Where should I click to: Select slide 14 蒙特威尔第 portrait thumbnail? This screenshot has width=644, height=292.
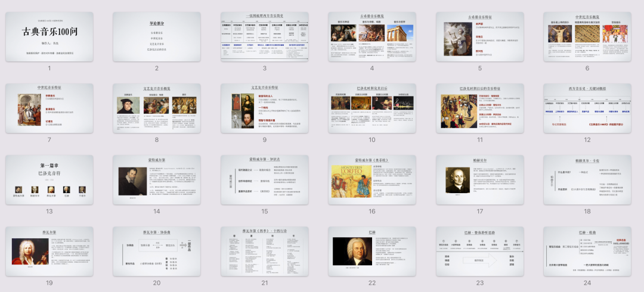157,180
